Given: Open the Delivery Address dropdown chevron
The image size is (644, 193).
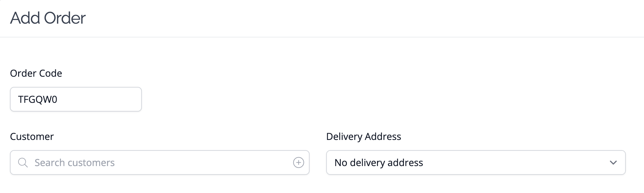Looking at the screenshot, I should pos(613,162).
